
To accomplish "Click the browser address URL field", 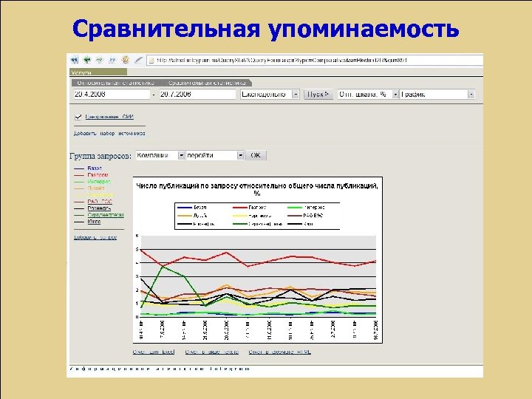I will (x=315, y=61).
